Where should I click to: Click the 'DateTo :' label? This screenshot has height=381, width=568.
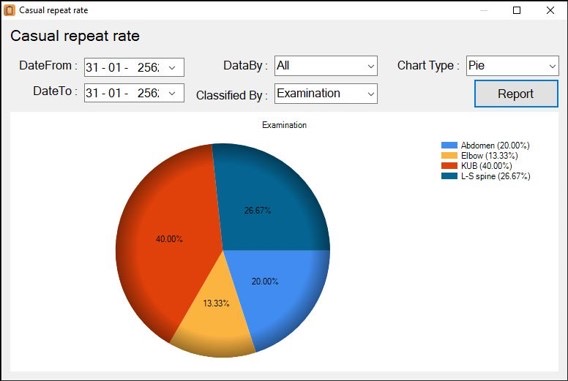tap(55, 91)
